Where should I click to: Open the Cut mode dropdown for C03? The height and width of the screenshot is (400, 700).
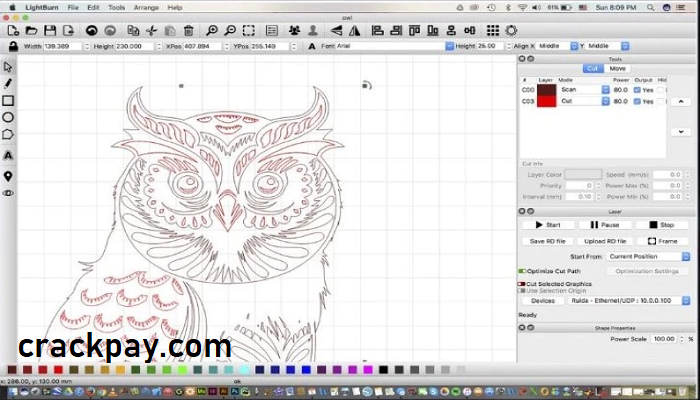coord(584,101)
